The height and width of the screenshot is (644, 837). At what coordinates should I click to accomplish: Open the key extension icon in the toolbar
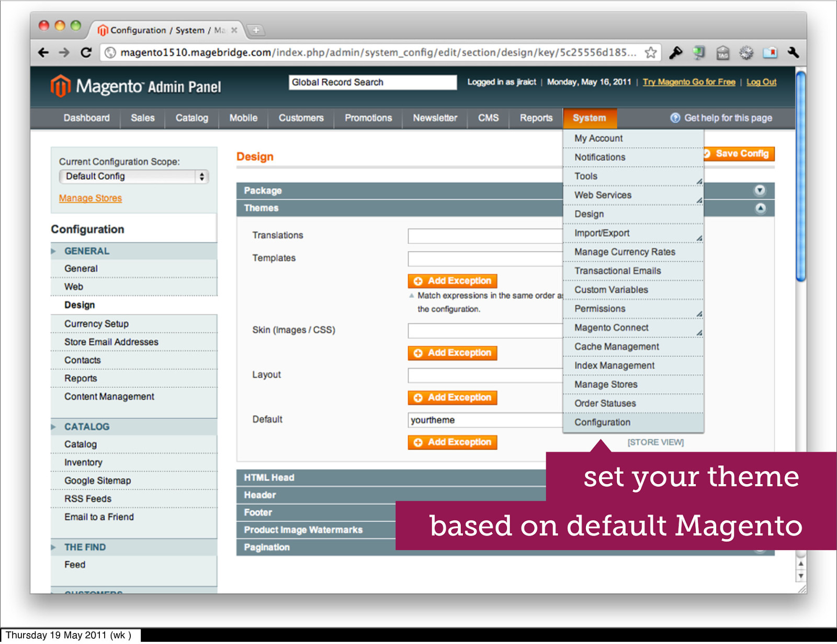click(x=675, y=52)
